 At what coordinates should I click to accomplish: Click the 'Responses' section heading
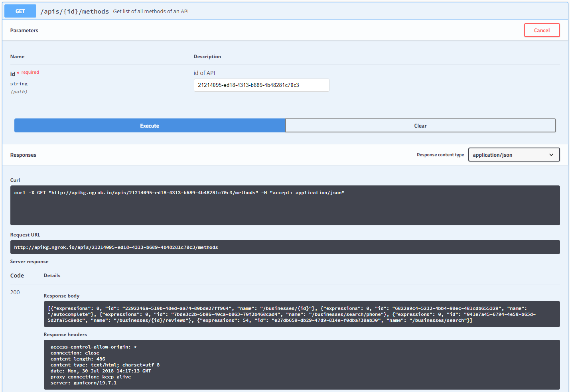(x=23, y=155)
